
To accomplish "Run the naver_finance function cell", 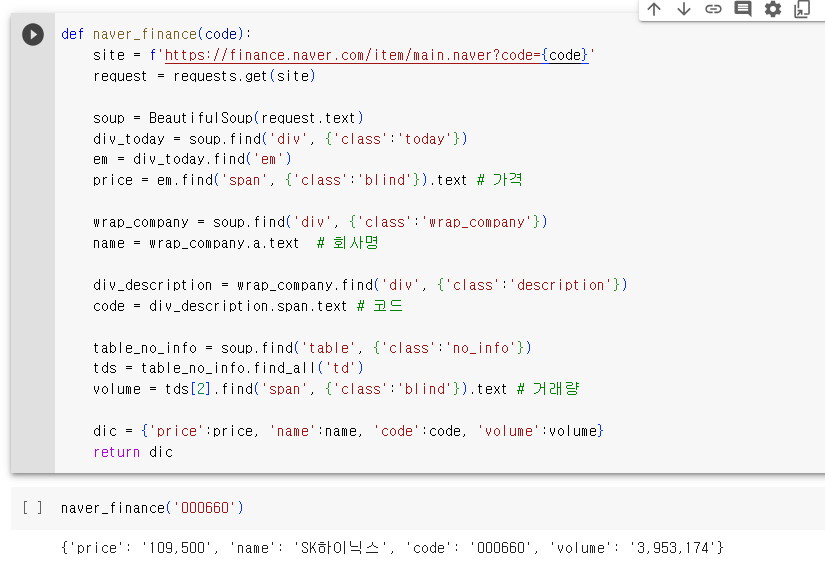I will pyautogui.click(x=33, y=35).
